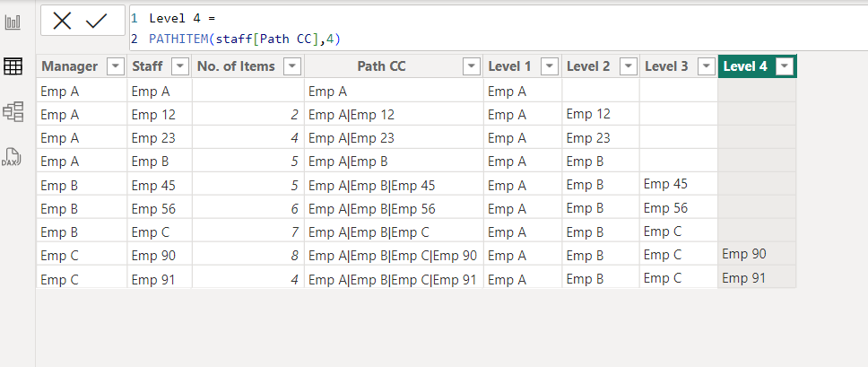The width and height of the screenshot is (868, 367).
Task: Select No. of Items value 8
Action: tap(248, 255)
